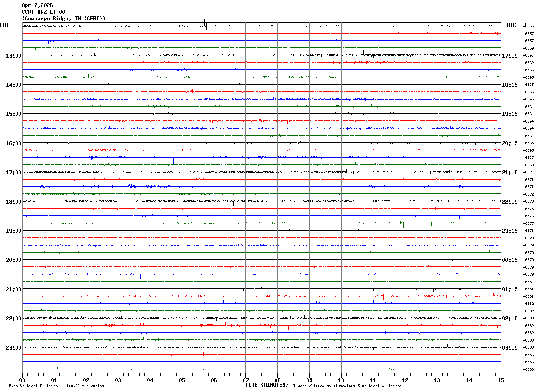The height and width of the screenshot is (392, 536).
Task: Click the DC offset value -6660
Action: 528,55
